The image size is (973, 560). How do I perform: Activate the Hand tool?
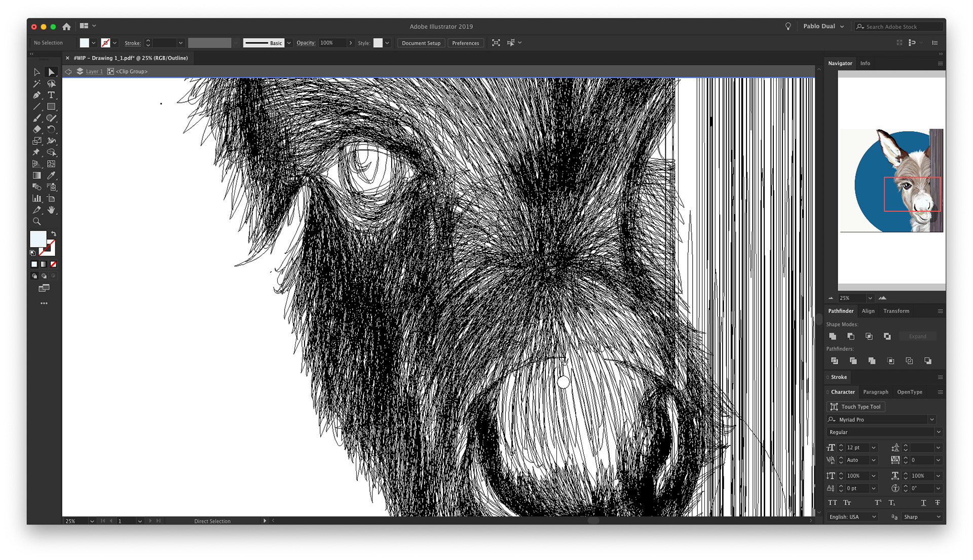(51, 210)
